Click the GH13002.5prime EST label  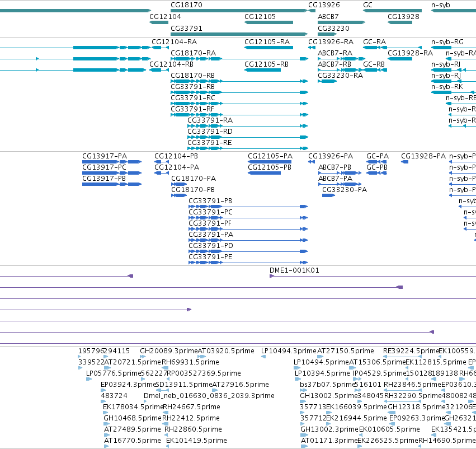pos(329,396)
